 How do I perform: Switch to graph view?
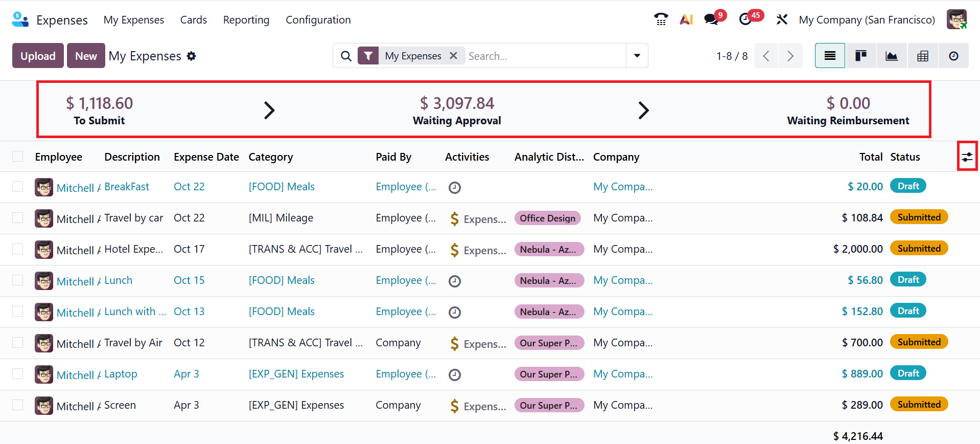(x=892, y=56)
